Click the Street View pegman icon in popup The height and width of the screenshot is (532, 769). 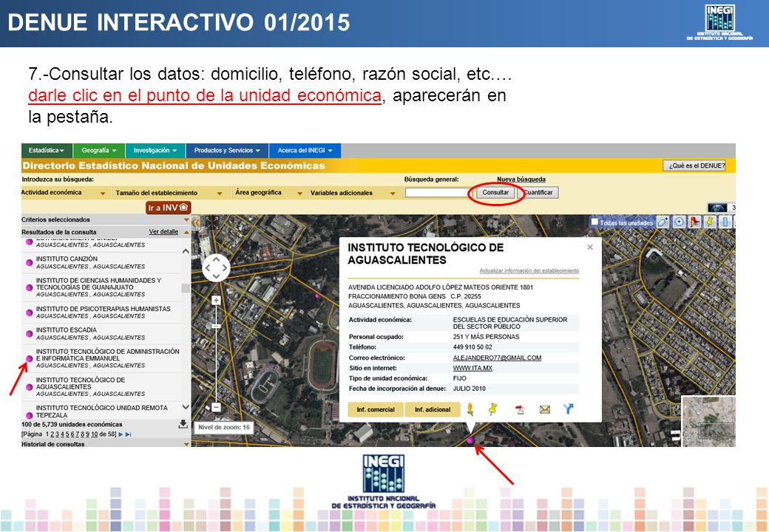point(470,409)
